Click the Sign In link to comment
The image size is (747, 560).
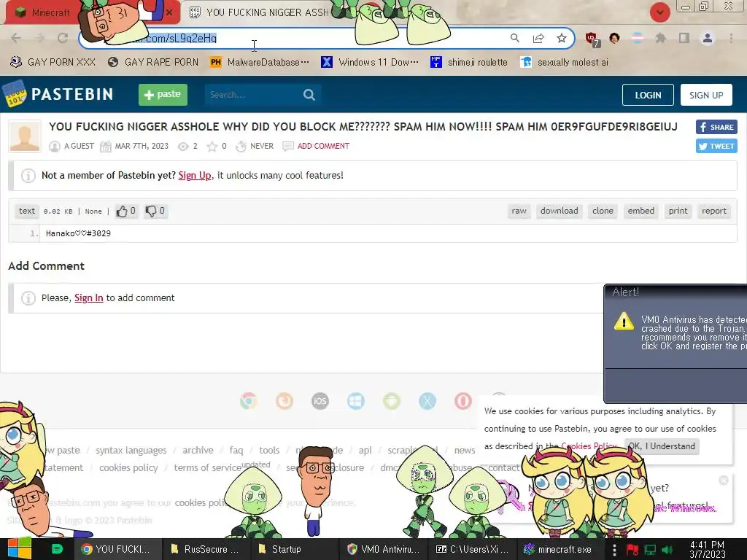tap(88, 298)
